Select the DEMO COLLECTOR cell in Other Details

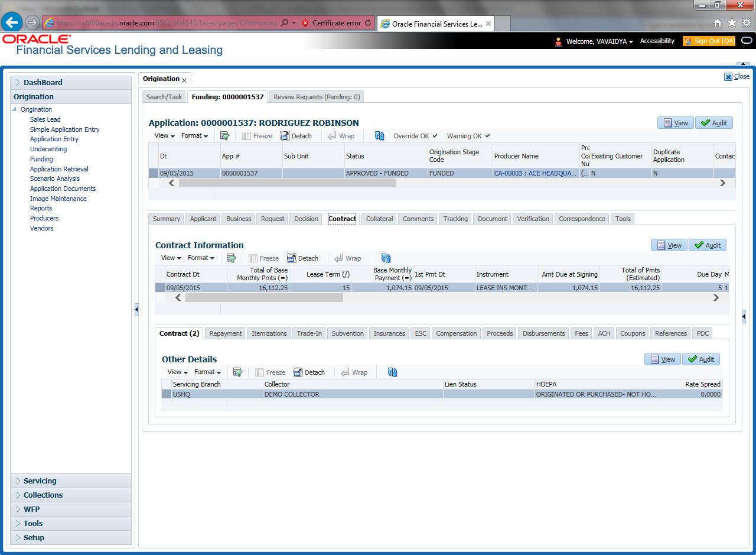[x=353, y=394]
